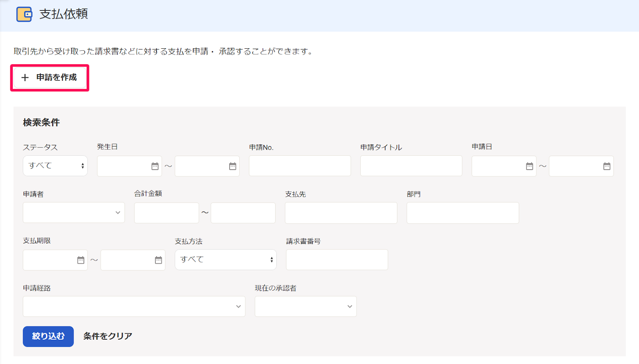Viewport: 639px width, 364px height.
Task: Click the 支払依頼 wallet icon in header
Action: tap(24, 14)
